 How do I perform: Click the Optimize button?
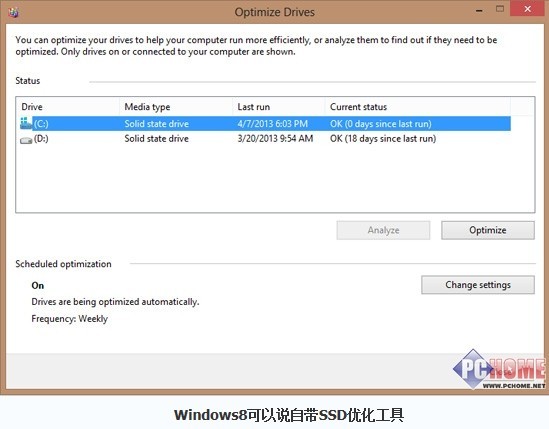pos(488,230)
